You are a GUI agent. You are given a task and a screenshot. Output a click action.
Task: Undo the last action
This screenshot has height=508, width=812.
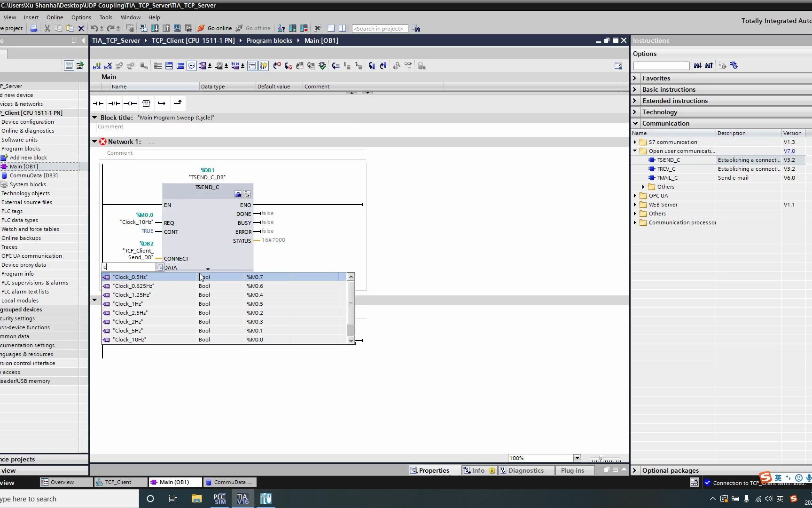click(94, 28)
